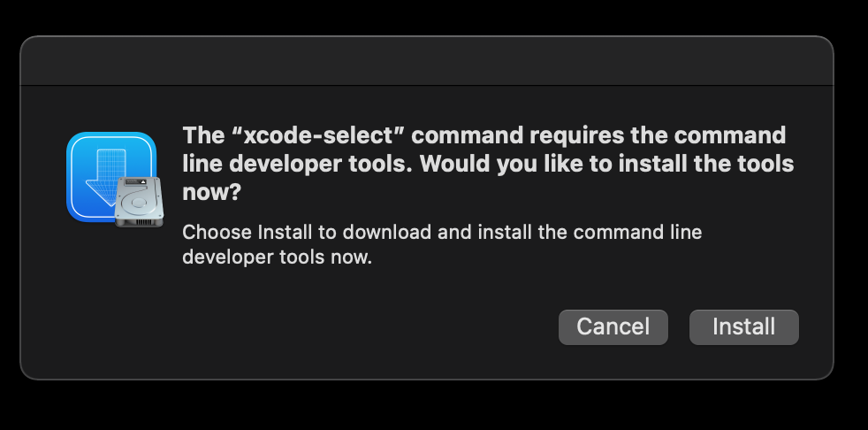Click the word "now?" ending the heading
The image size is (868, 430).
pyautogui.click(x=212, y=193)
